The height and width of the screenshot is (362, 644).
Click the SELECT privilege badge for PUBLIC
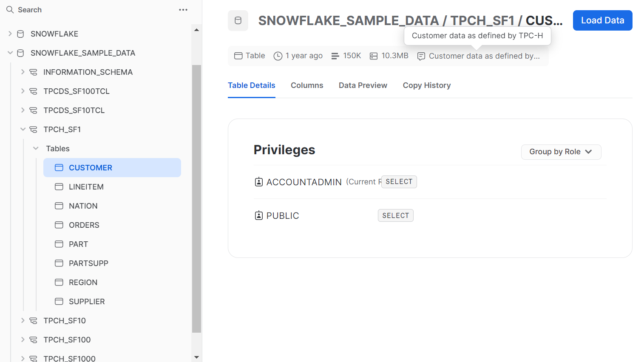click(x=396, y=216)
